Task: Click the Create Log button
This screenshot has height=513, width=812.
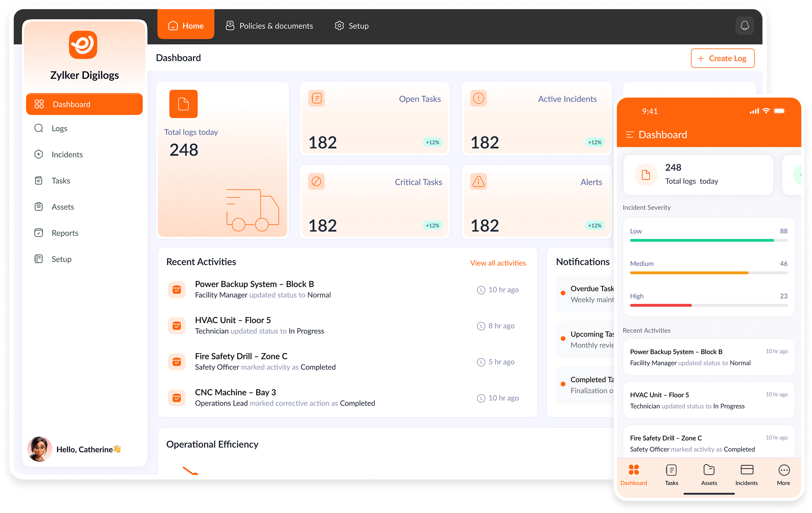Action: [x=722, y=58]
